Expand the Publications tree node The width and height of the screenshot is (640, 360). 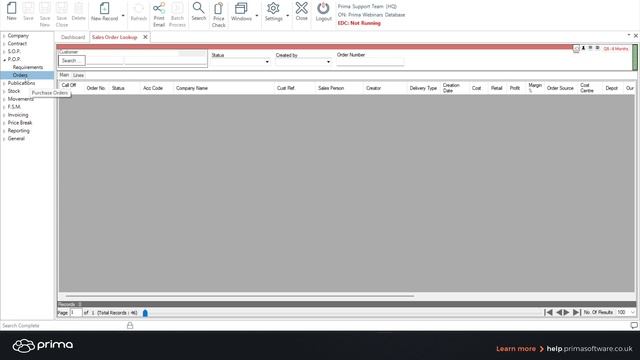(4, 83)
